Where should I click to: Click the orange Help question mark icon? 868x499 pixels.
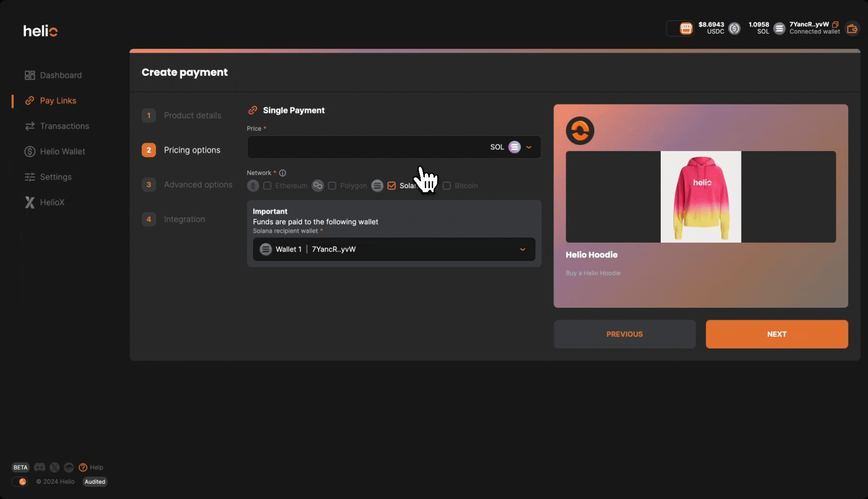click(x=83, y=467)
